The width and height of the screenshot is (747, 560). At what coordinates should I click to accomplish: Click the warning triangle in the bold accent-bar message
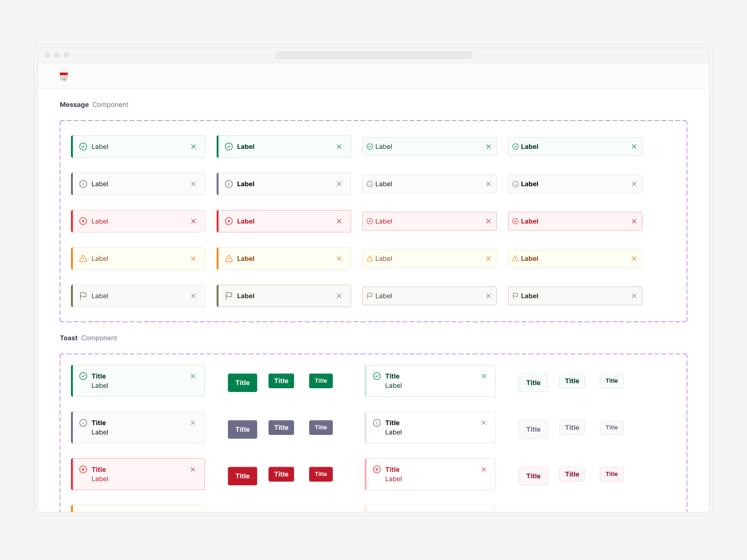[229, 259]
